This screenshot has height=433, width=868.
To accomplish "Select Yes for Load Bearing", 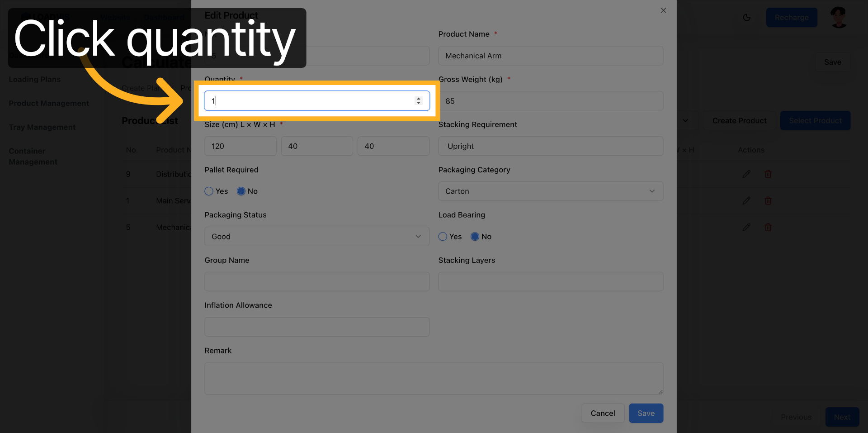I will click(443, 237).
